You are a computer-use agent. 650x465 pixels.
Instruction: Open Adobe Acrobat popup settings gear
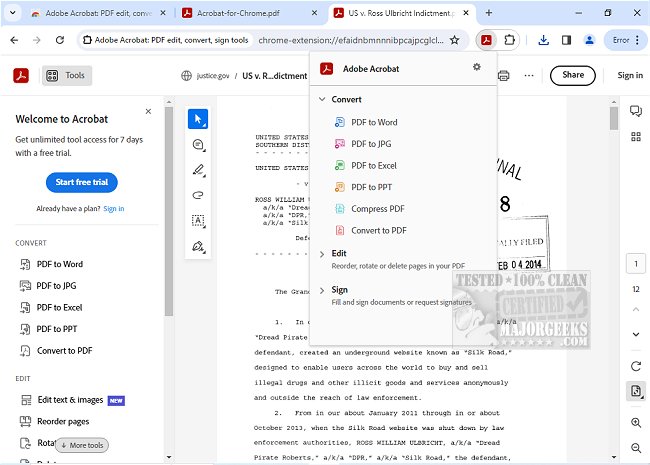point(476,67)
